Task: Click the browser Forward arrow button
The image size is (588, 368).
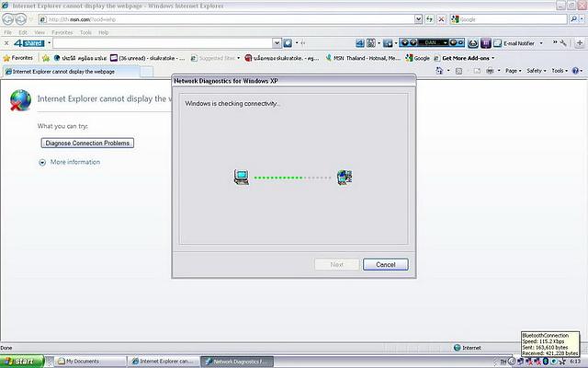Action: coord(21,19)
